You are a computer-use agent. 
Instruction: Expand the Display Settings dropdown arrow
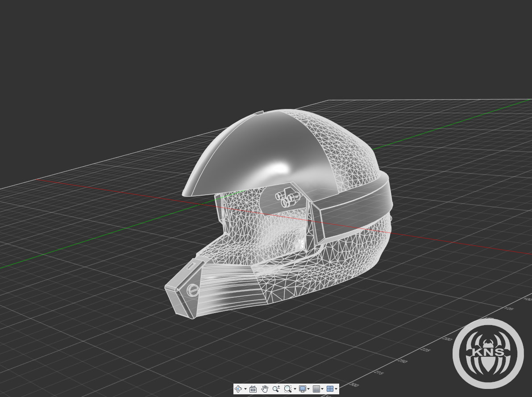308,389
